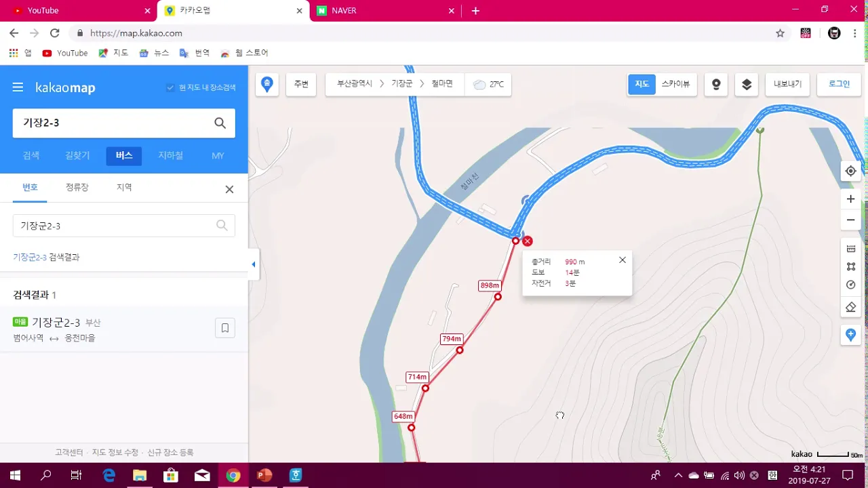The height and width of the screenshot is (488, 868).
Task: Click the 지도 정보 수정 footer link
Action: tap(115, 452)
